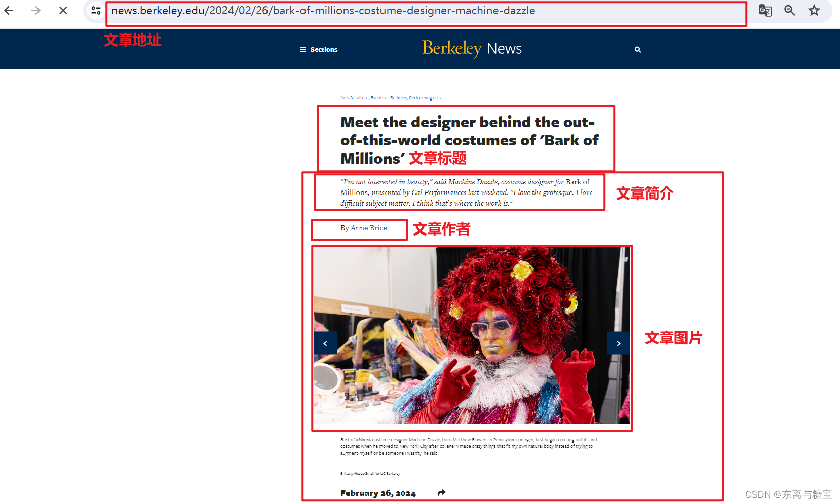
Task: Stop the page loading with the X button
Action: click(x=63, y=10)
